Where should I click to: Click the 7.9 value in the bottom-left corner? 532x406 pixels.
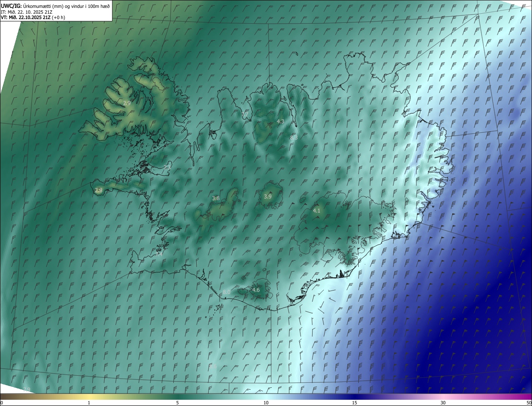27,389
